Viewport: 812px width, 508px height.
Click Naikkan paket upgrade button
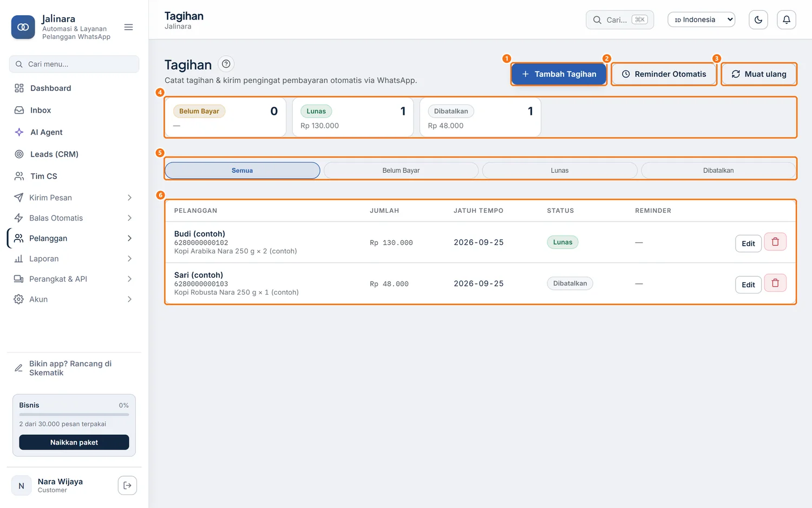point(74,442)
